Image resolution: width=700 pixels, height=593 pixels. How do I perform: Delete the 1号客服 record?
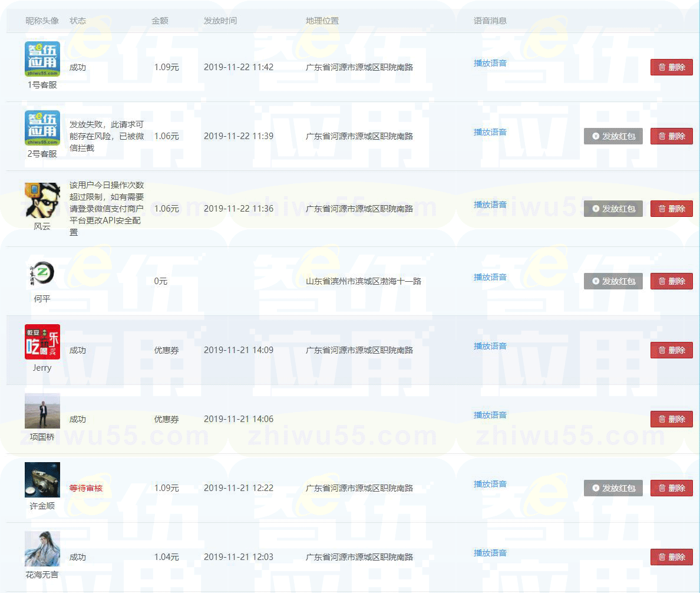671,67
